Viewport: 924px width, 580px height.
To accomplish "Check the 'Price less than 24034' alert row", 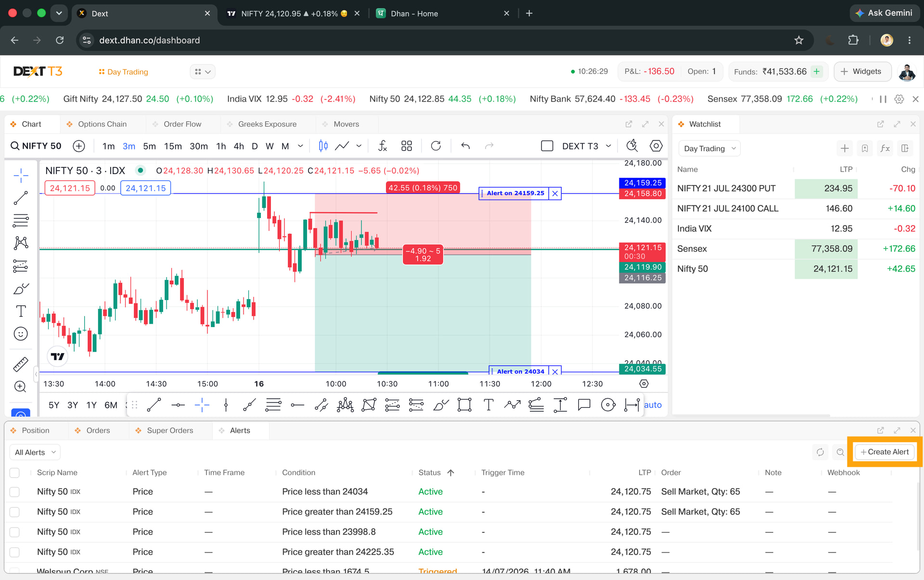I will (x=14, y=492).
